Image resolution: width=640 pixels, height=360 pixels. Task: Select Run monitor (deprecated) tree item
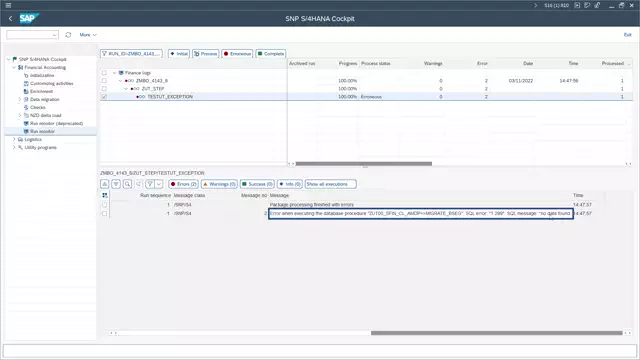click(56, 123)
